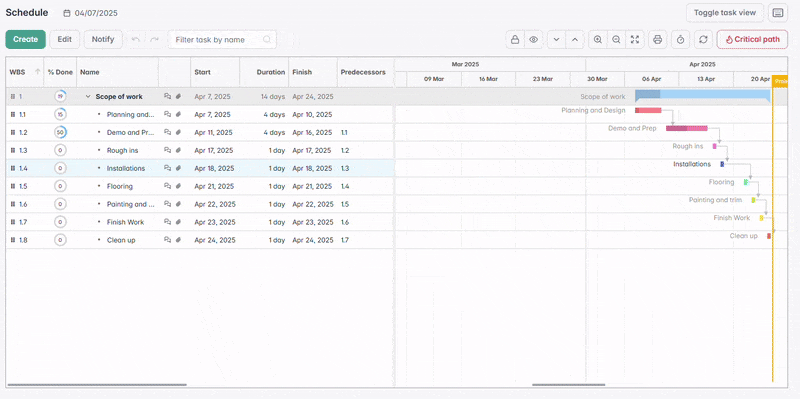Screen dimensions: 800x399
Task: Click the print icon
Action: click(x=658, y=39)
